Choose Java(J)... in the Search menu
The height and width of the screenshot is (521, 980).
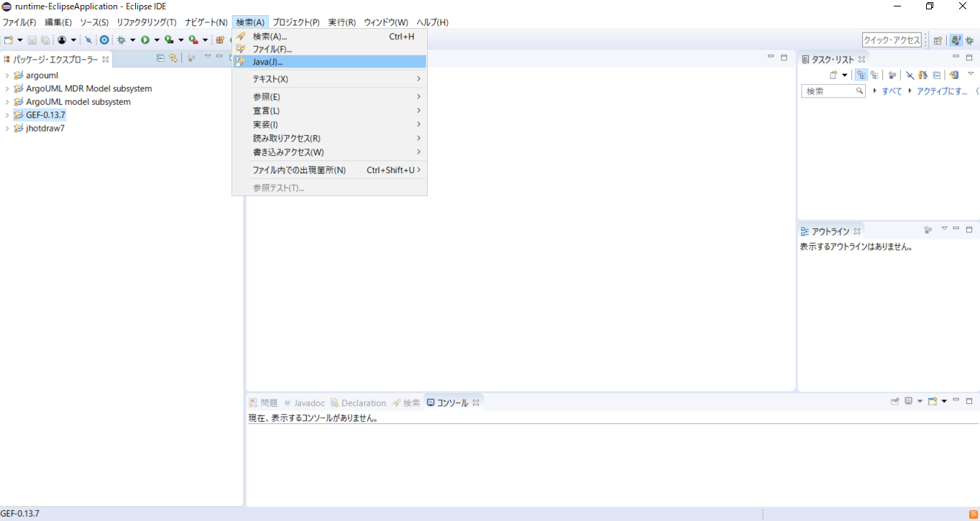329,62
